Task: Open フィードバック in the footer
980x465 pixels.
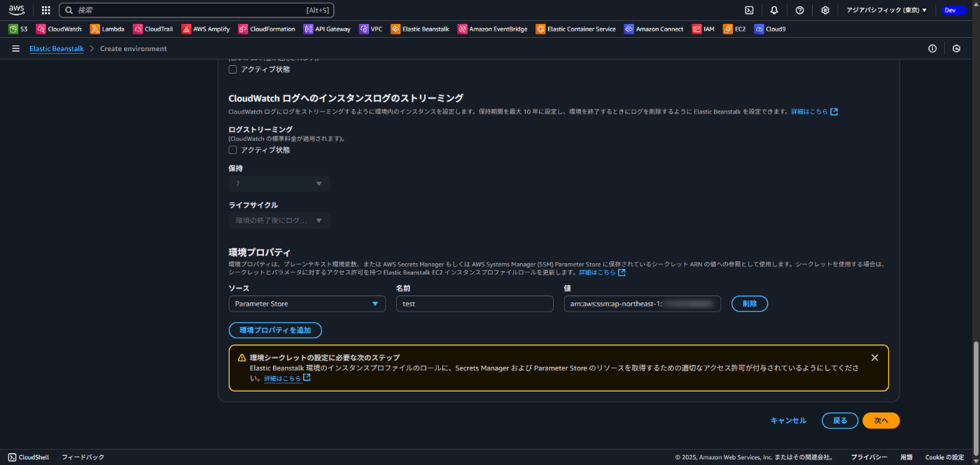Action: click(x=83, y=457)
